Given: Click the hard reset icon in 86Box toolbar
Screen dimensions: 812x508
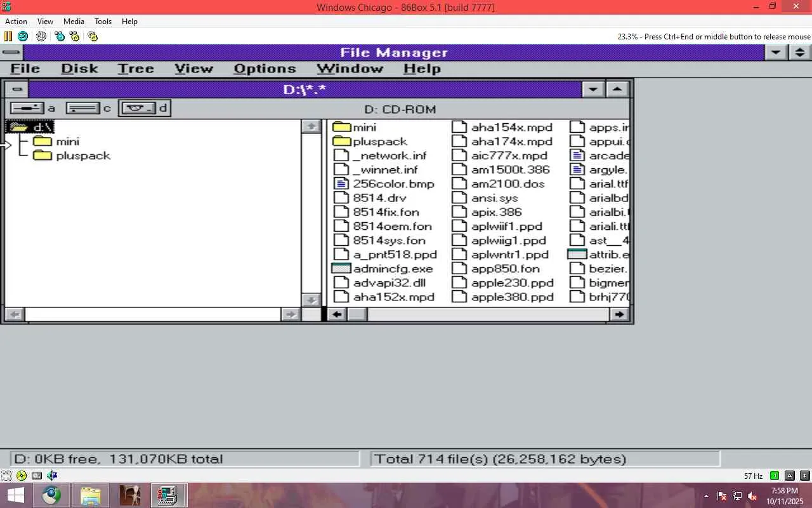Looking at the screenshot, I should [23, 36].
